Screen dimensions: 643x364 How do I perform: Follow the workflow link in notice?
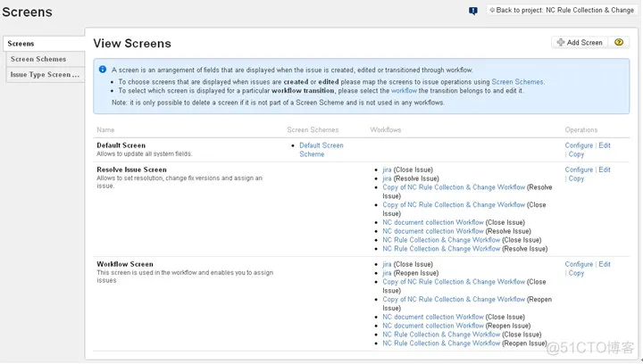click(404, 91)
